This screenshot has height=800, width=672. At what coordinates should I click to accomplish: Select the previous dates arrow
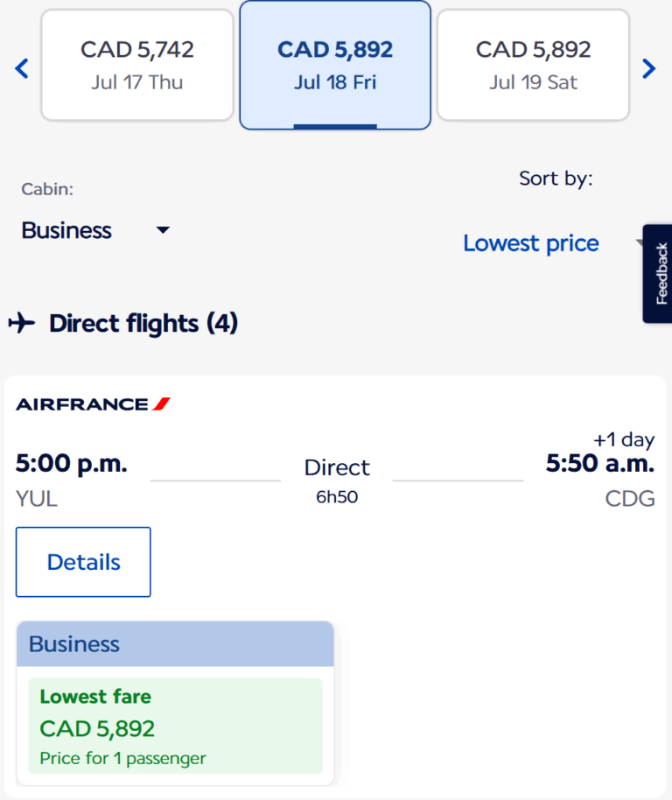(21, 67)
